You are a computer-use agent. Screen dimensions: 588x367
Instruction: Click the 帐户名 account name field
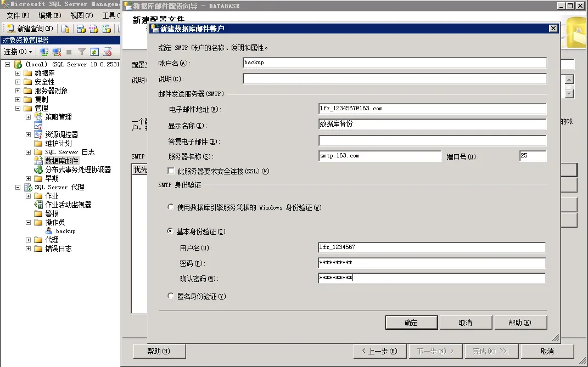click(x=395, y=63)
